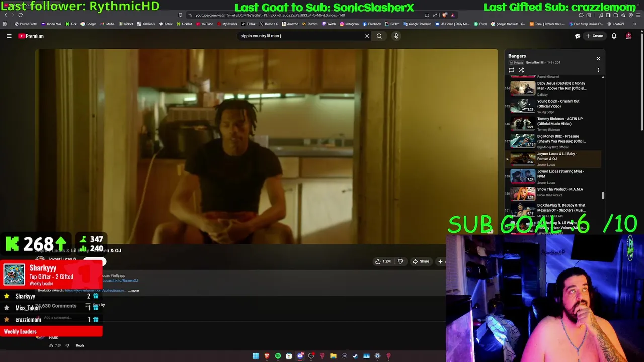Open Kick bookmark
Viewport: 644px width, 362px height.
[71, 24]
